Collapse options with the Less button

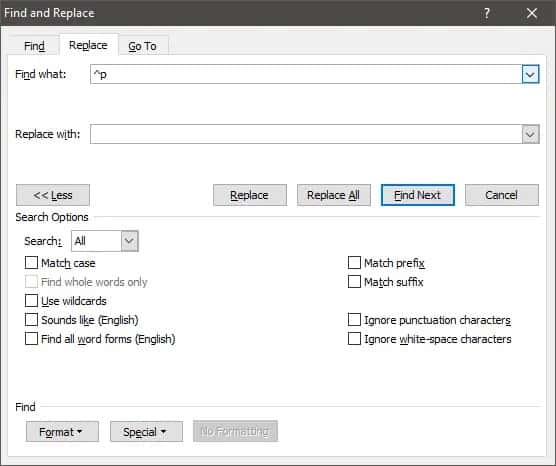coord(53,195)
